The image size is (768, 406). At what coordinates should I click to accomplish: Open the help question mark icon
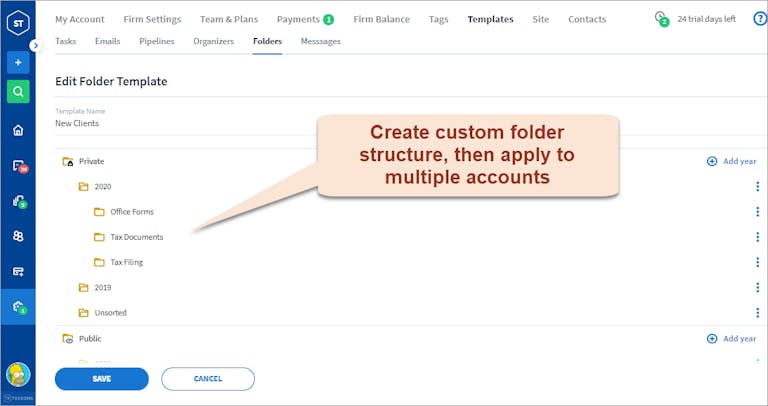click(x=759, y=19)
